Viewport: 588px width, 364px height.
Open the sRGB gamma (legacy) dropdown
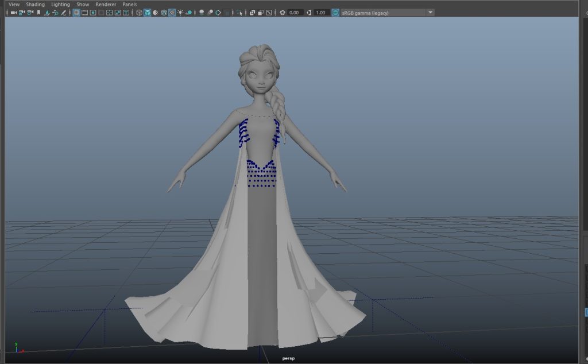tap(388, 13)
